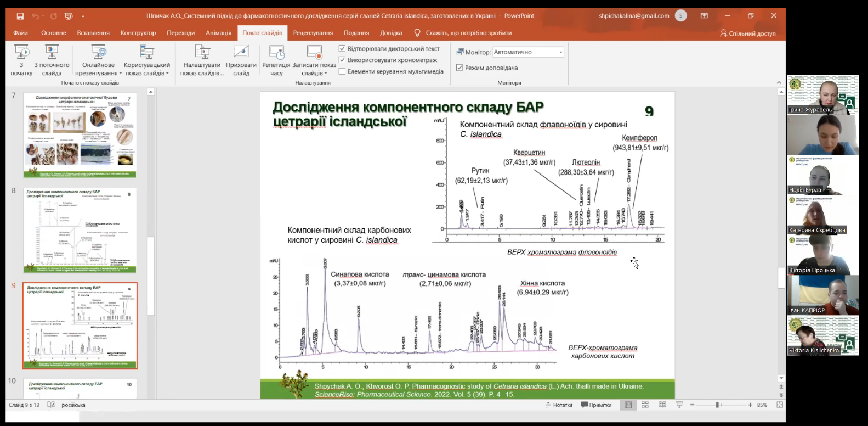868x426 pixels.
Task: Open the Монітор combo box set to Автоматично
Action: (x=528, y=52)
